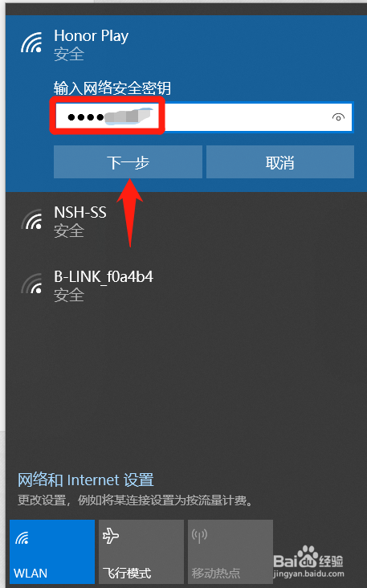Toggle the 飞行模式 airplane mode tile
This screenshot has height=588, width=367.
coord(141,551)
